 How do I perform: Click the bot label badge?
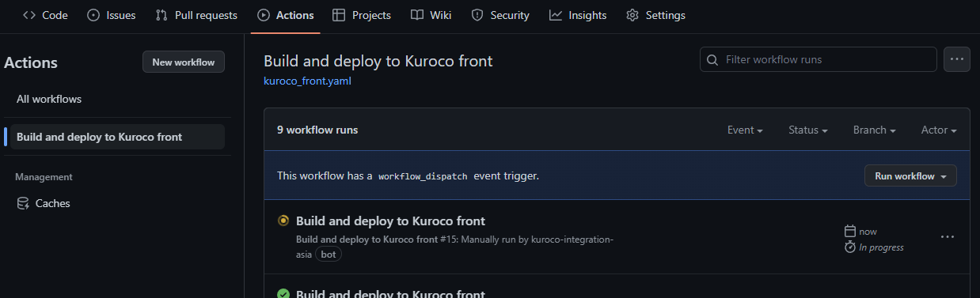click(x=329, y=255)
